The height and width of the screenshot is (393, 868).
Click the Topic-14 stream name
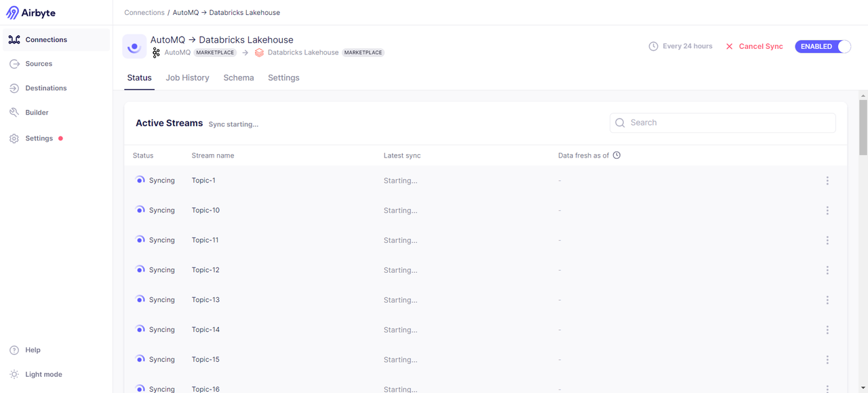(x=205, y=330)
